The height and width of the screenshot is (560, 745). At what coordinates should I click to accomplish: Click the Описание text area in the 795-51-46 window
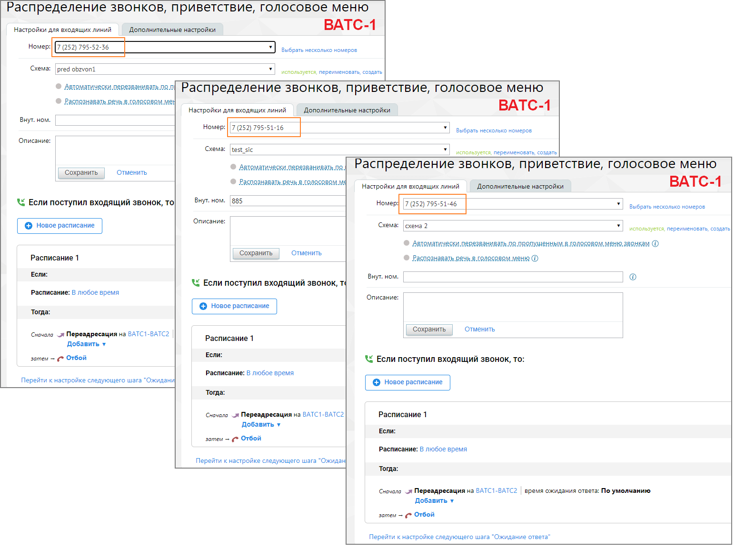tap(513, 307)
